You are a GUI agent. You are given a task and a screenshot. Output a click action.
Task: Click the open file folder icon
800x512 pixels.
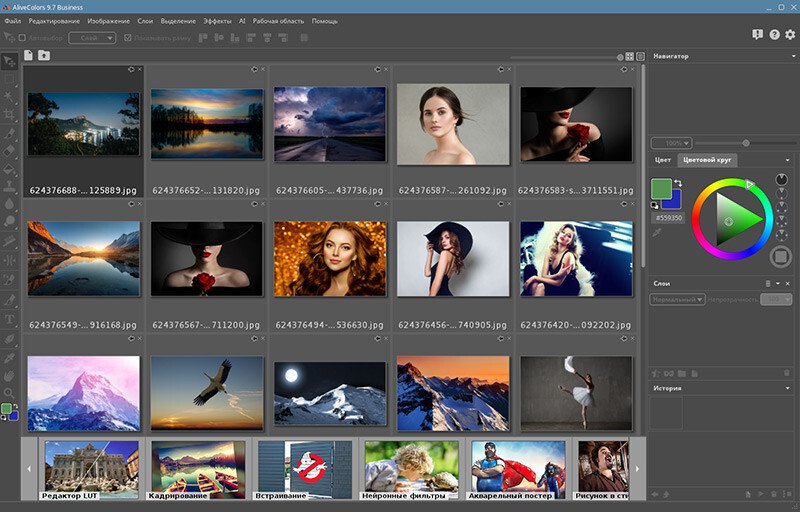coord(44,56)
